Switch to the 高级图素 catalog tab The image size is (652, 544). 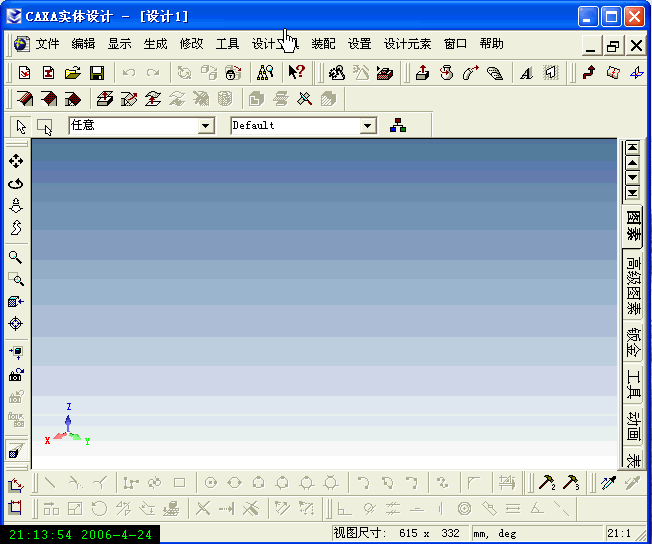coord(633,285)
